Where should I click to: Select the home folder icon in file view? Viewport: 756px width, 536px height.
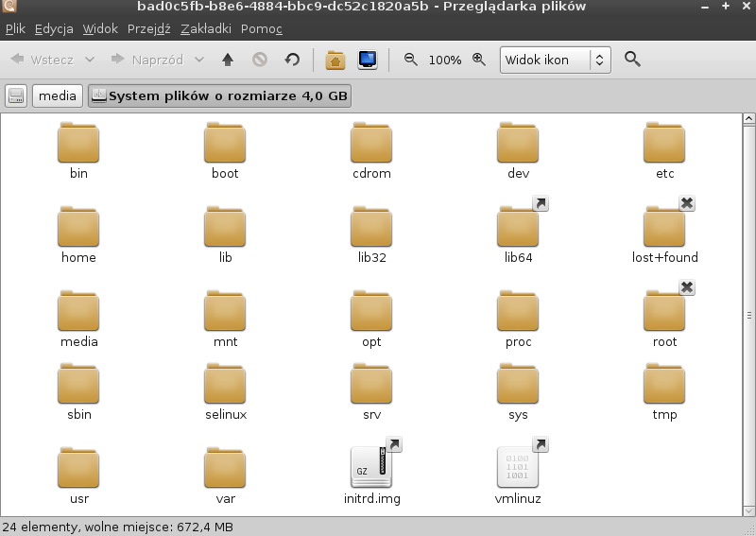pyautogui.click(x=78, y=234)
